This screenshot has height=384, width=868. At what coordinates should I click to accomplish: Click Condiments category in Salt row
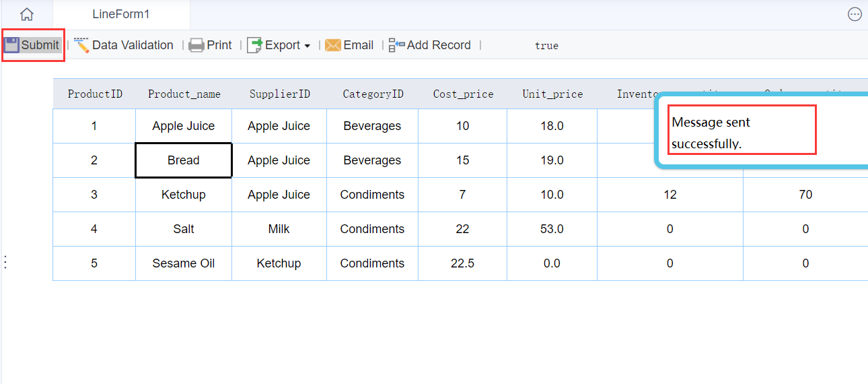click(373, 229)
